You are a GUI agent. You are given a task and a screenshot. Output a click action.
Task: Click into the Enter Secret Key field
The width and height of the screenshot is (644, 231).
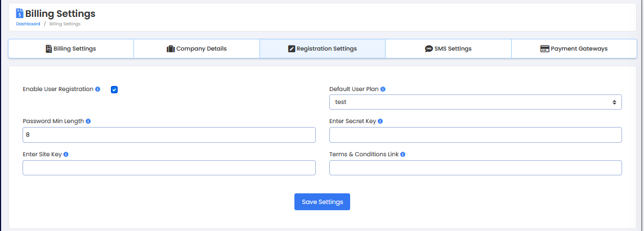[475, 135]
